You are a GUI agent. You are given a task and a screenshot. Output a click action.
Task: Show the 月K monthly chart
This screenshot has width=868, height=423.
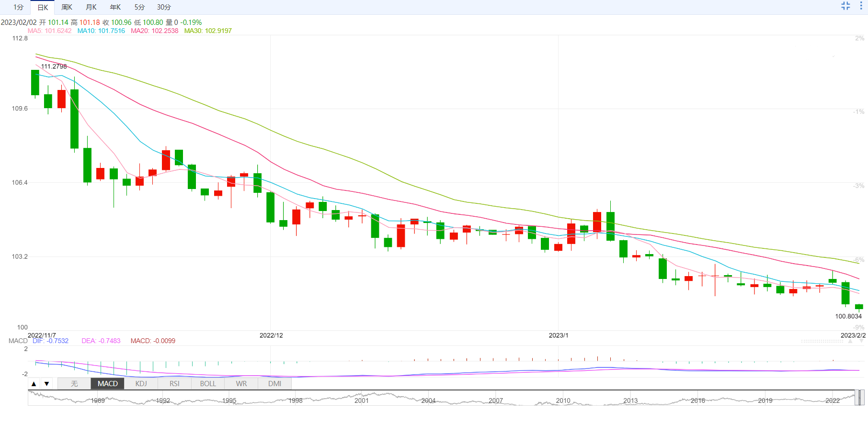pyautogui.click(x=91, y=7)
